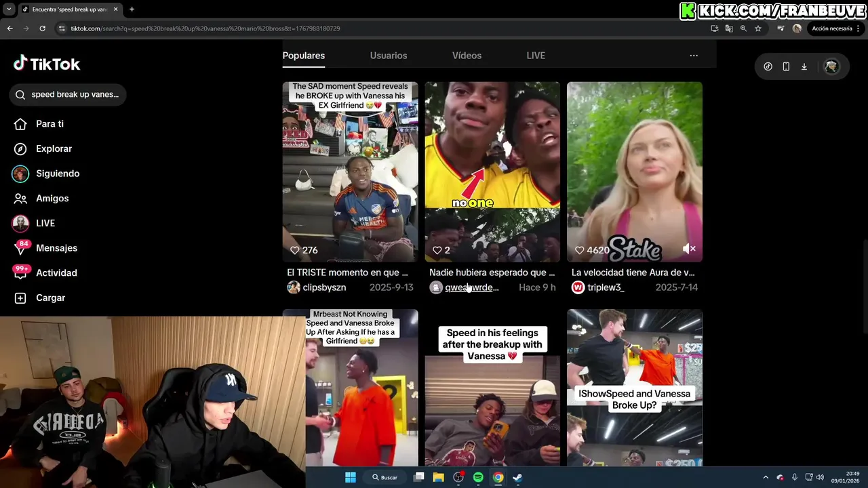Click the TikTok logo
Image resolution: width=868 pixels, height=488 pixels.
(x=47, y=64)
